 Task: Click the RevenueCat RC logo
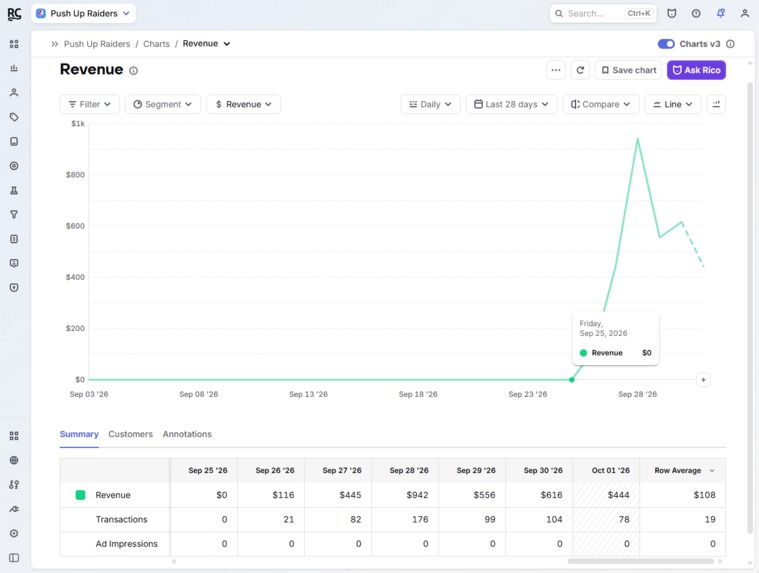pyautogui.click(x=14, y=14)
